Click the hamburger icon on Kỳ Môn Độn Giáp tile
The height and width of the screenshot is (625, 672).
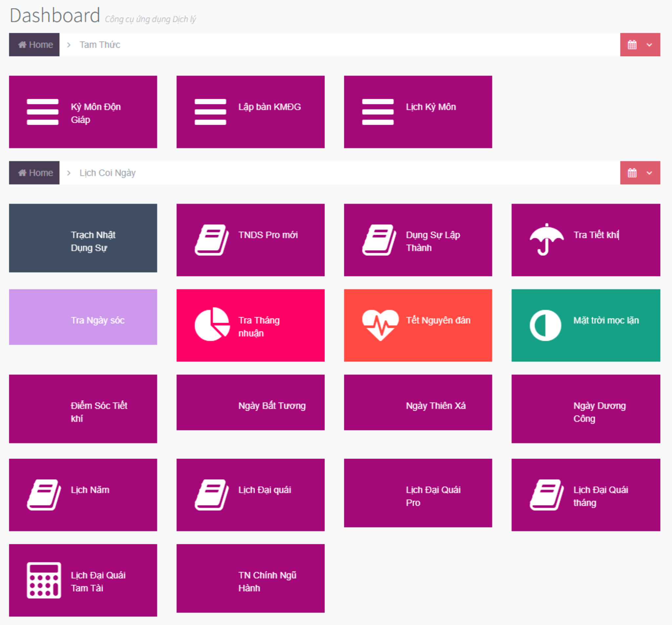point(43,112)
